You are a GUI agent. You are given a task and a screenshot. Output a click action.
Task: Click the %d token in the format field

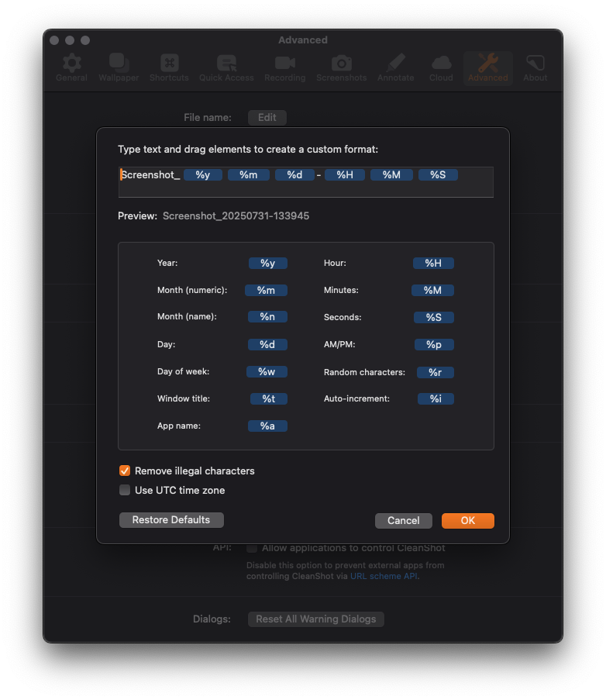[x=294, y=175]
